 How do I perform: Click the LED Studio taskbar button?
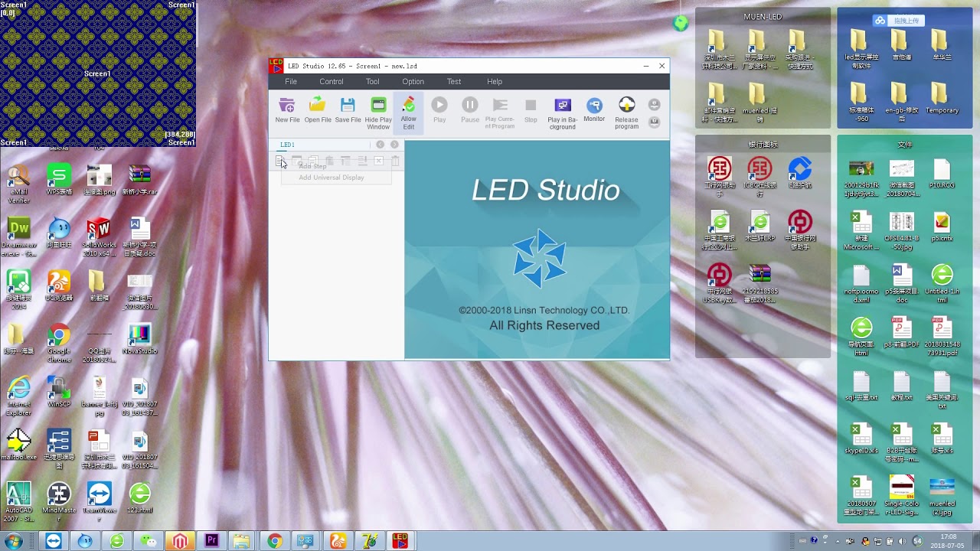coord(400,541)
